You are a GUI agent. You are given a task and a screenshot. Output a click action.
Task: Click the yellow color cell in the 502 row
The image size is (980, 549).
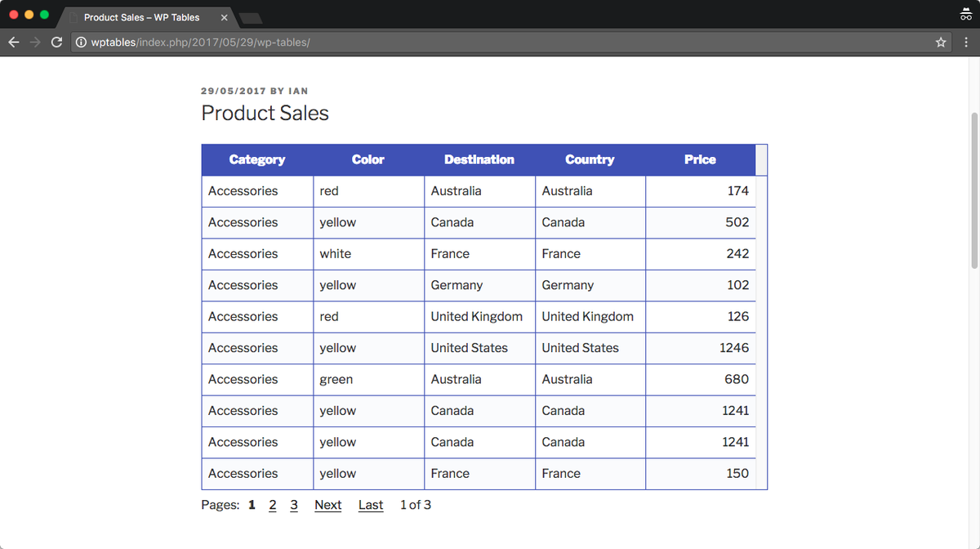point(368,222)
